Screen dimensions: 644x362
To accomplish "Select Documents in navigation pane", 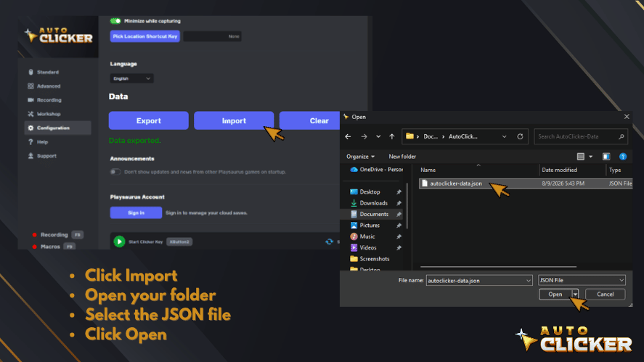I will [x=375, y=214].
